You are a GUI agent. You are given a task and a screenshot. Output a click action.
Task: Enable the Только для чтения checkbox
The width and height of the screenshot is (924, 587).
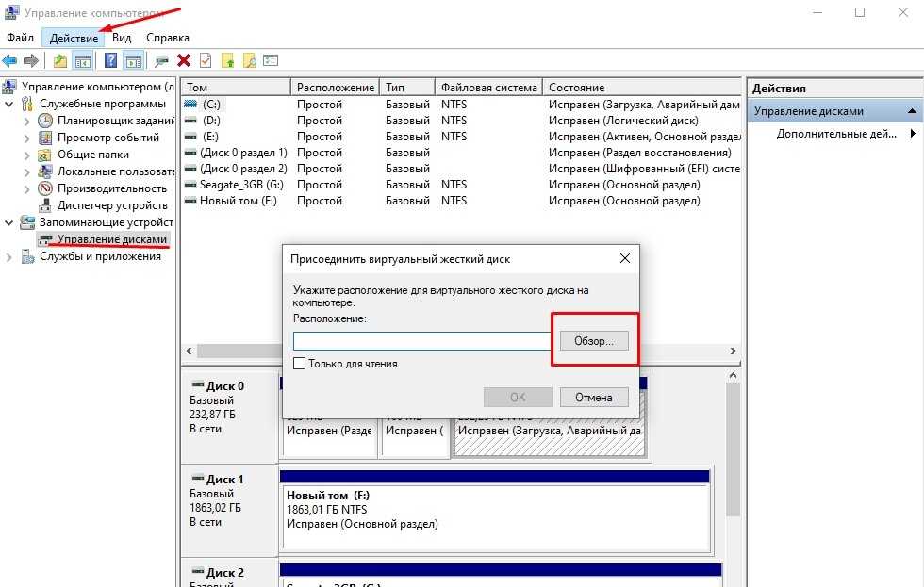click(x=300, y=364)
